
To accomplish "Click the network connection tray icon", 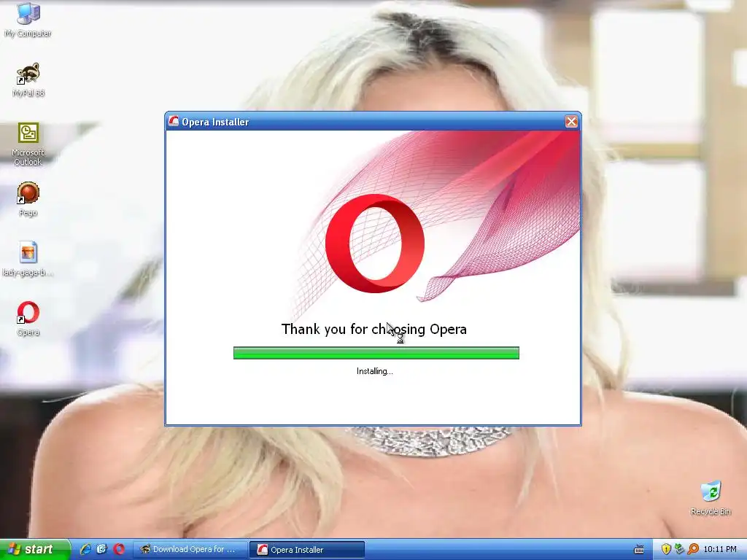I will click(x=679, y=550).
